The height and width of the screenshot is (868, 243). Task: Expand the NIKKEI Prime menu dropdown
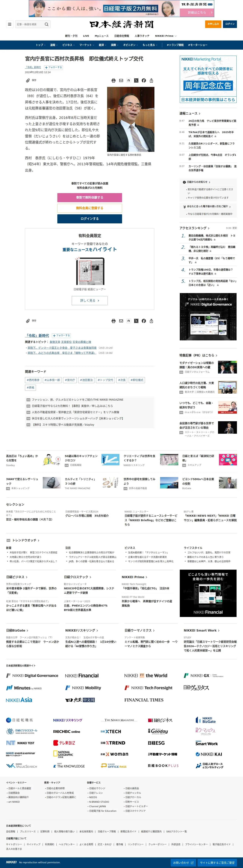tap(165, 36)
